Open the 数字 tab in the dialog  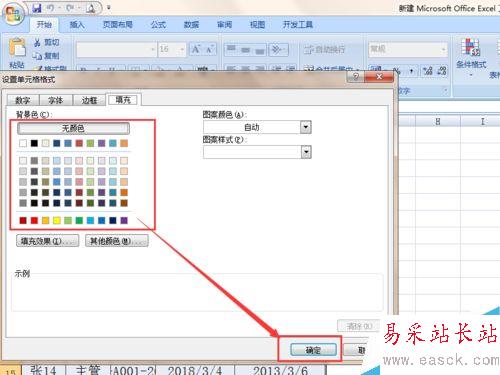[x=23, y=100]
